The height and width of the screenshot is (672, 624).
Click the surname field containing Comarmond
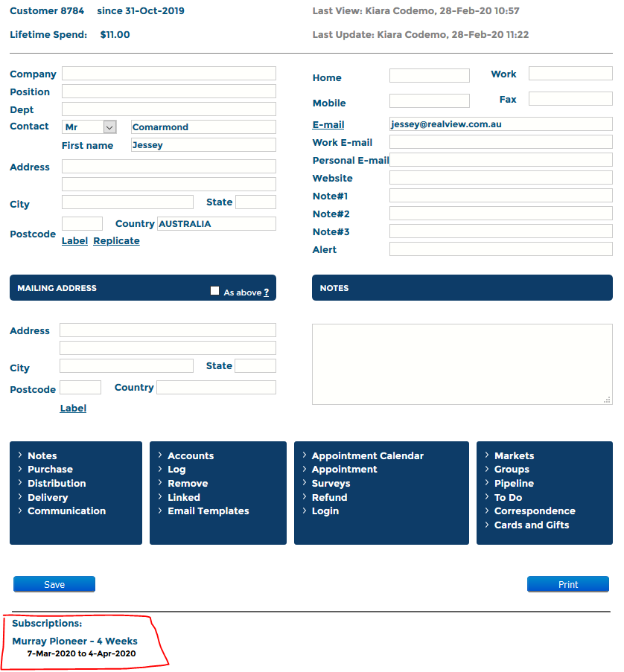click(x=204, y=127)
